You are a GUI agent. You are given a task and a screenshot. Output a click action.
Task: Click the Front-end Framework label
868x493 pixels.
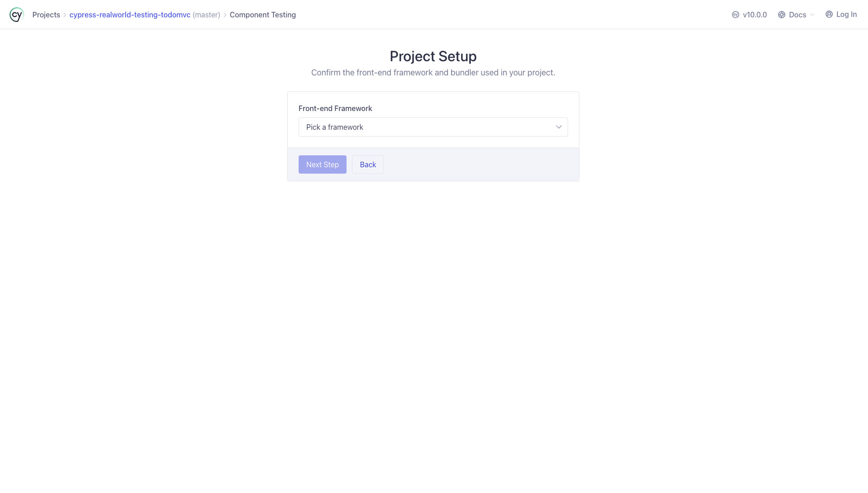335,108
